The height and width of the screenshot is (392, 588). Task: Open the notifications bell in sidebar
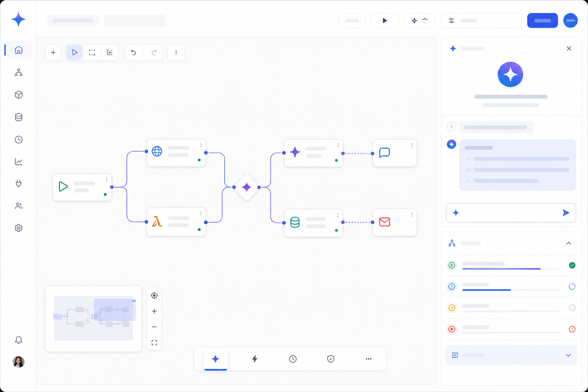[x=18, y=340]
